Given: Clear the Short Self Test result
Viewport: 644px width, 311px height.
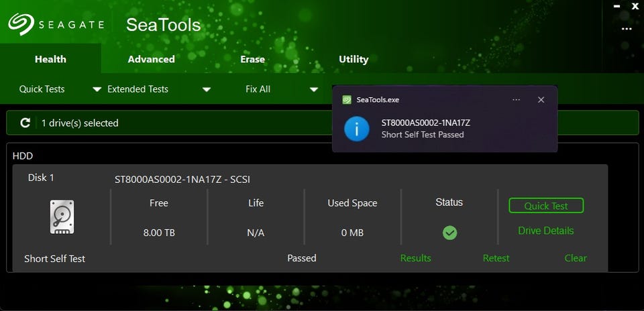Looking at the screenshot, I should [576, 258].
